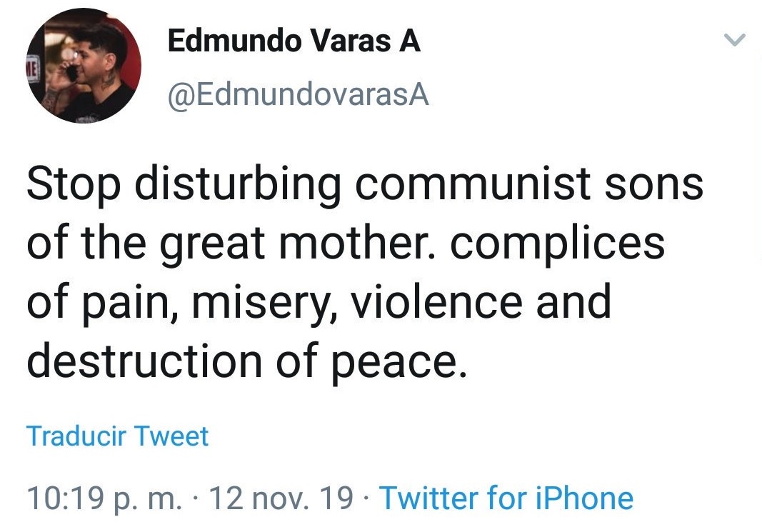
Task: Click the tweet line 'destruction of peace.'
Action: (x=246, y=361)
